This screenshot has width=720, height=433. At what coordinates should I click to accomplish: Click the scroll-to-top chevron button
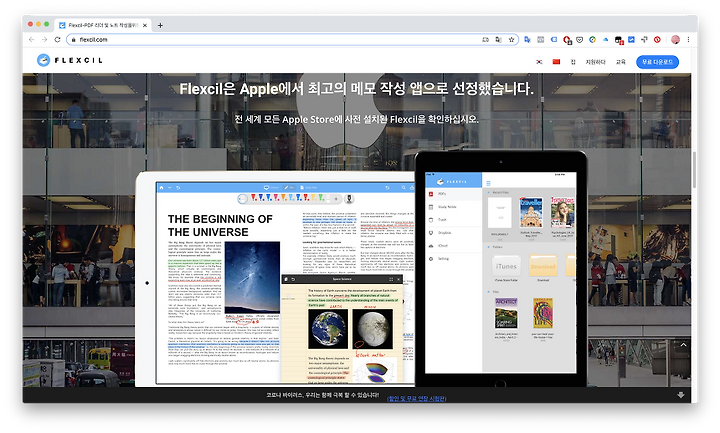click(x=683, y=345)
